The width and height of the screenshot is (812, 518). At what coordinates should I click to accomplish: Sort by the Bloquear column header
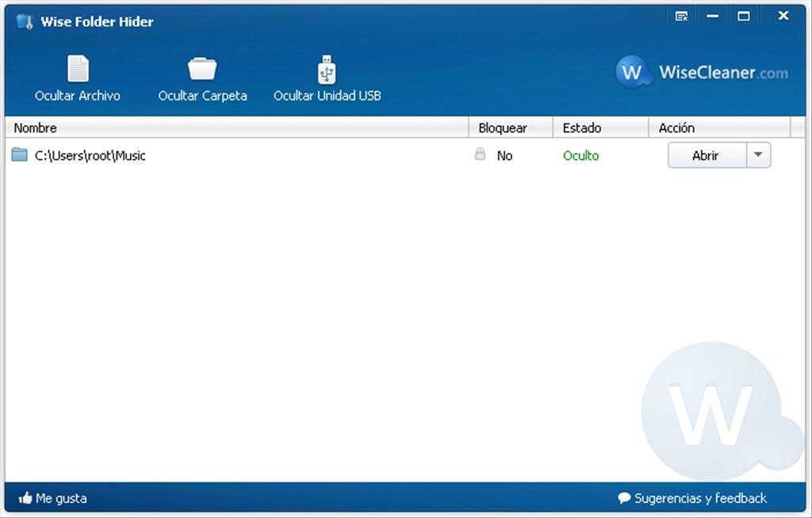pyautogui.click(x=511, y=128)
